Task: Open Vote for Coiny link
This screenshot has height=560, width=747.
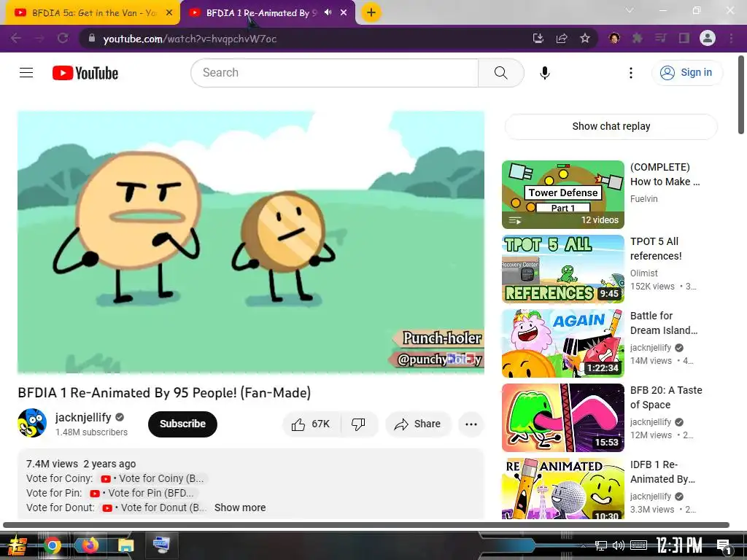Action: tap(152, 478)
